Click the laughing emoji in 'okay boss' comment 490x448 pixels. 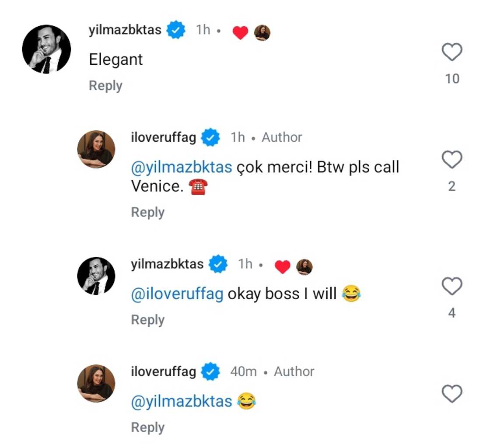pyautogui.click(x=351, y=293)
